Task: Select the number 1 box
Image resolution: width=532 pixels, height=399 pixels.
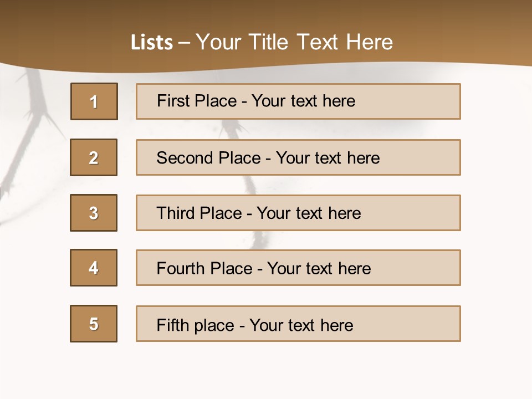Action: pyautogui.click(x=94, y=101)
